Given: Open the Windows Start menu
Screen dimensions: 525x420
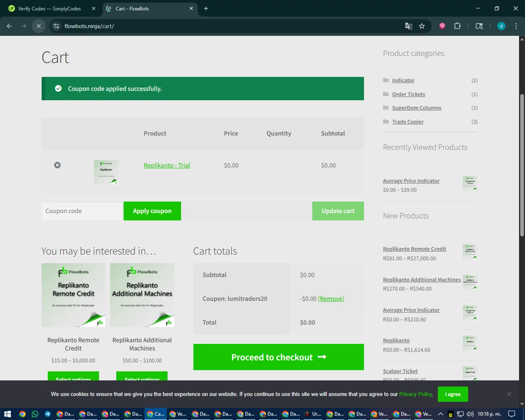Looking at the screenshot, I should pos(8,414).
